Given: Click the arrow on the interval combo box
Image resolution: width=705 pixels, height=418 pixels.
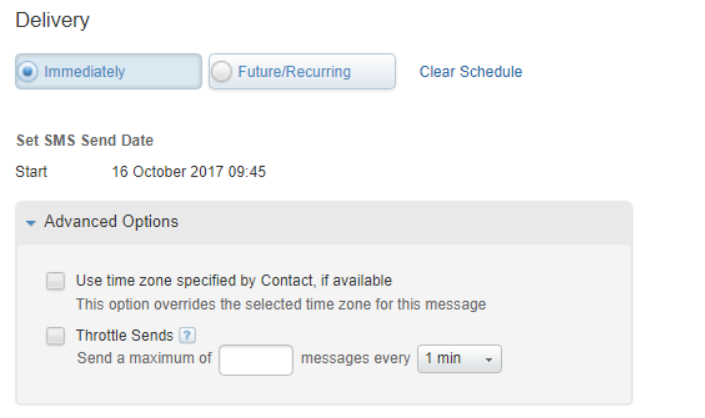Looking at the screenshot, I should point(489,360).
